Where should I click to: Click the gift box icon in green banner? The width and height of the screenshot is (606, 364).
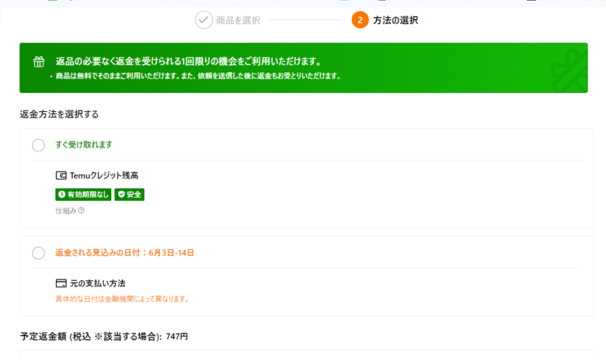[x=39, y=62]
